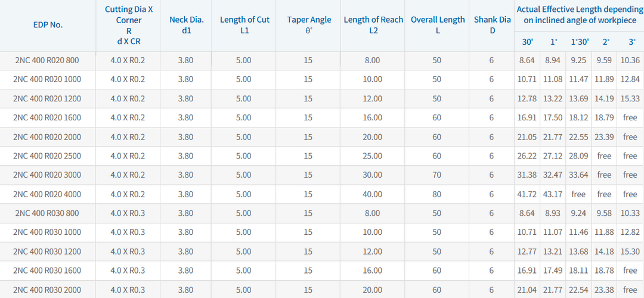Click the EDP No. column header
The height and width of the screenshot is (298, 644).
click(48, 24)
